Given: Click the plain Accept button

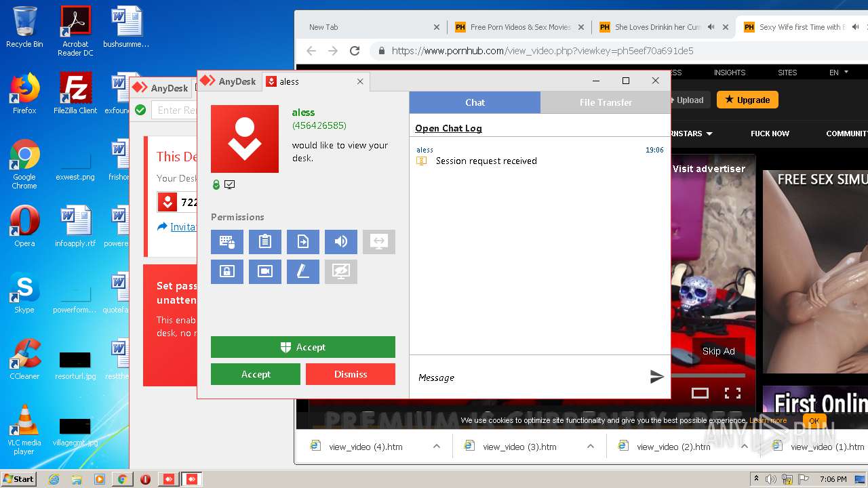Looking at the screenshot, I should tap(256, 374).
